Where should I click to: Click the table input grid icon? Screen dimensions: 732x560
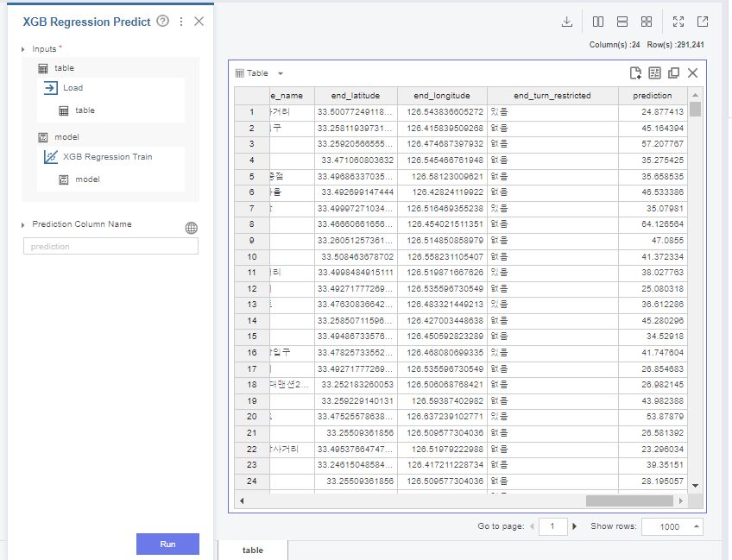[x=43, y=69]
